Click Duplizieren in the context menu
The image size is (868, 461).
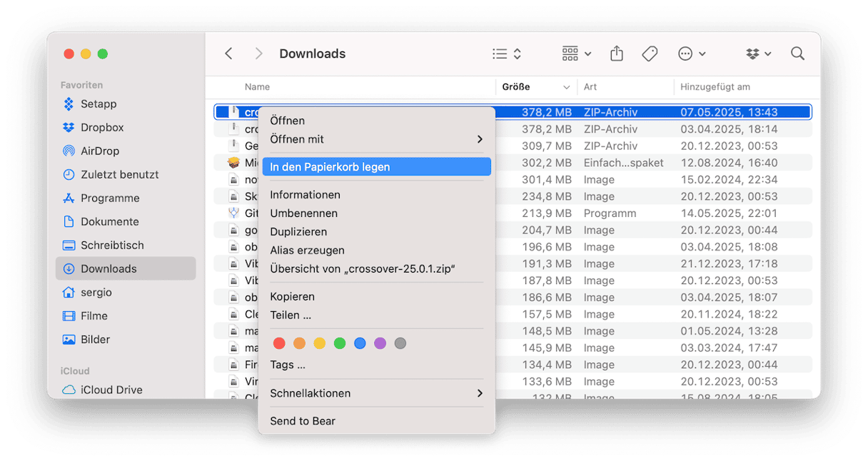298,232
